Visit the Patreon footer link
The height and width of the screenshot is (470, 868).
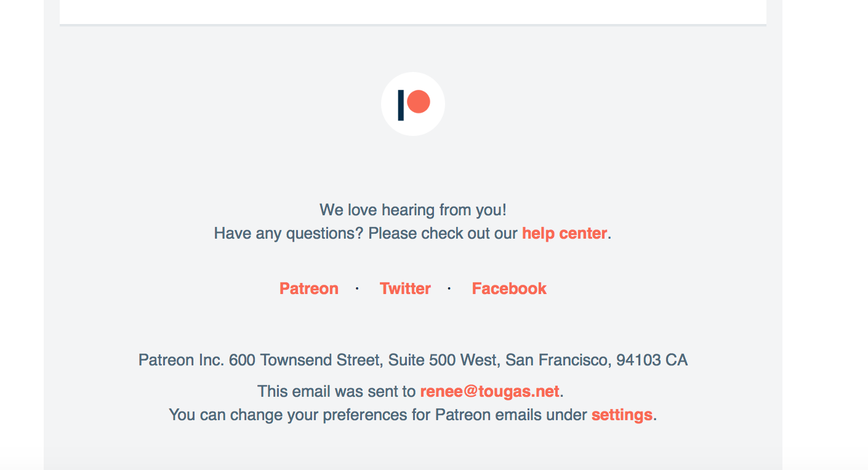309,289
